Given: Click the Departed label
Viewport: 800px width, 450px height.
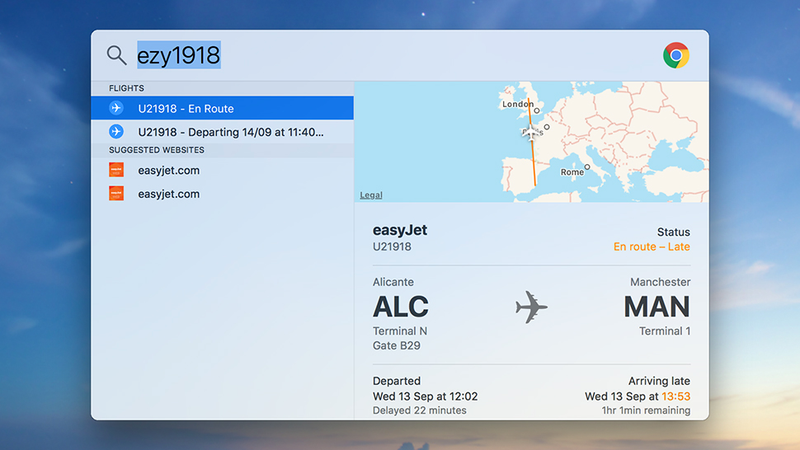Looking at the screenshot, I should (396, 381).
